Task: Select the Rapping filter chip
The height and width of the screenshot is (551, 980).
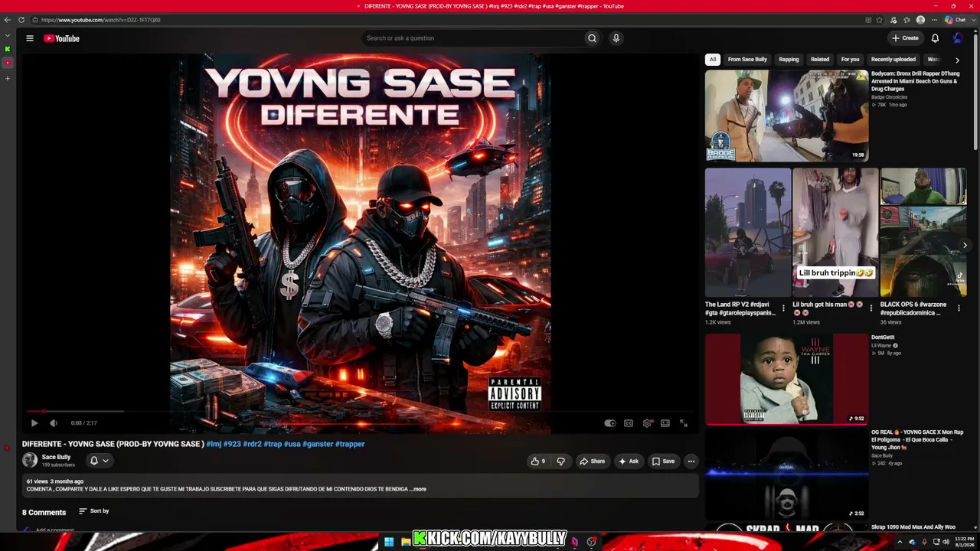Action: pos(789,59)
